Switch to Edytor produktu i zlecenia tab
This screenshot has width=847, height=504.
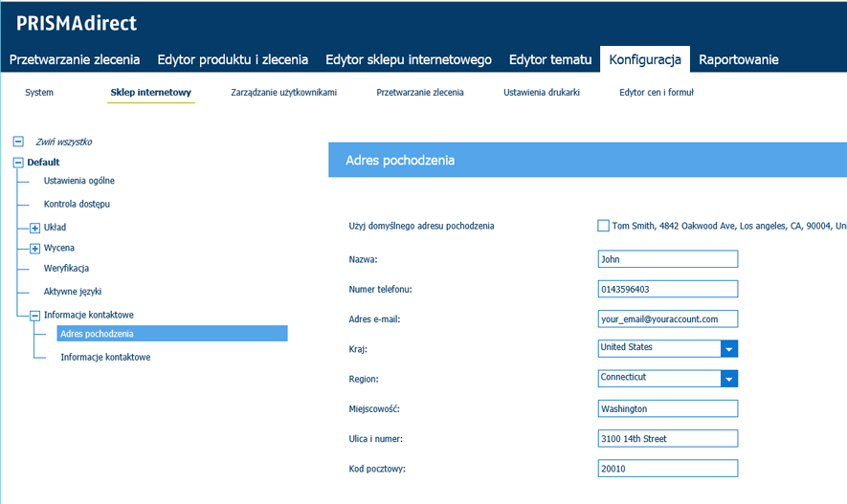pos(233,59)
